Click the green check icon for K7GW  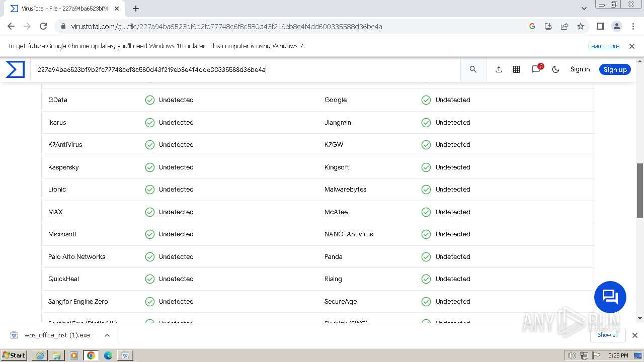(x=426, y=145)
